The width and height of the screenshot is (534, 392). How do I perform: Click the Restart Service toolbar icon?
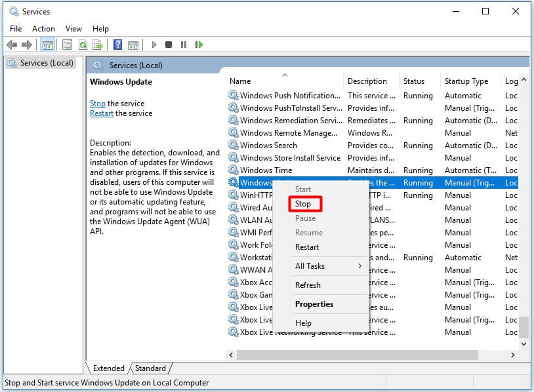[x=199, y=45]
